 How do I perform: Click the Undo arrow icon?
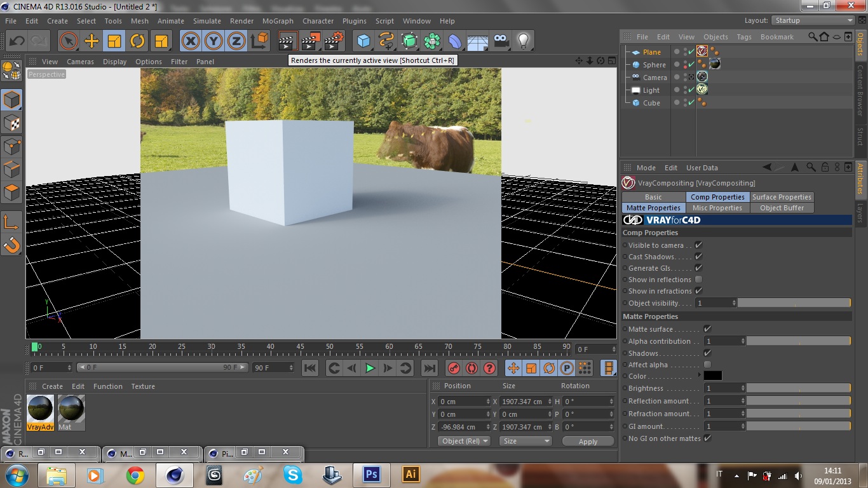click(17, 41)
